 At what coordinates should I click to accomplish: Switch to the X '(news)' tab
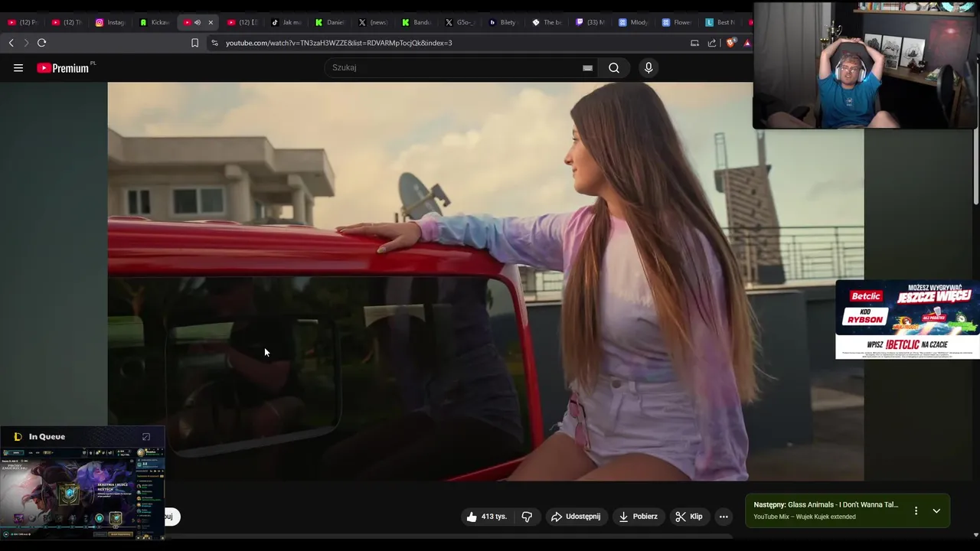click(x=374, y=22)
